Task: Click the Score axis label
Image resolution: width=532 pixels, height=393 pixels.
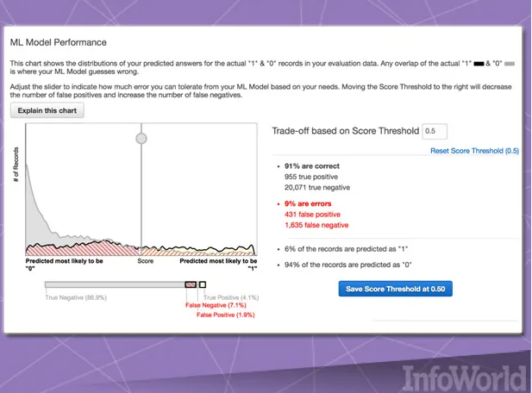Action: click(x=146, y=261)
